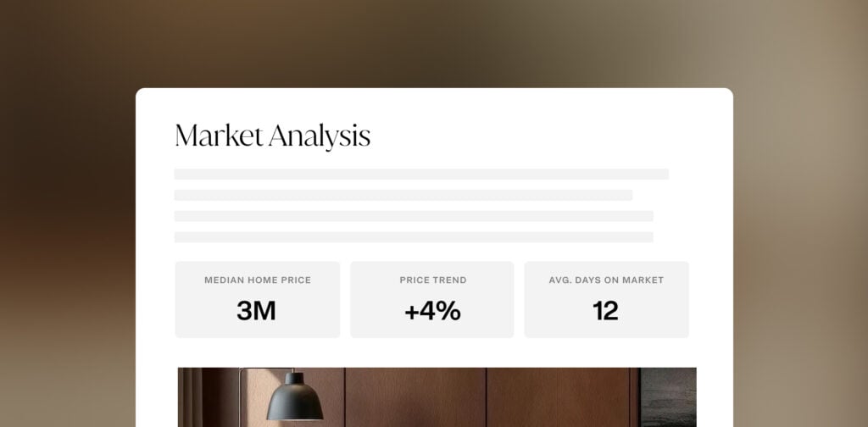Open the interior photo below the stats
This screenshot has width=868, height=427.
(437, 396)
